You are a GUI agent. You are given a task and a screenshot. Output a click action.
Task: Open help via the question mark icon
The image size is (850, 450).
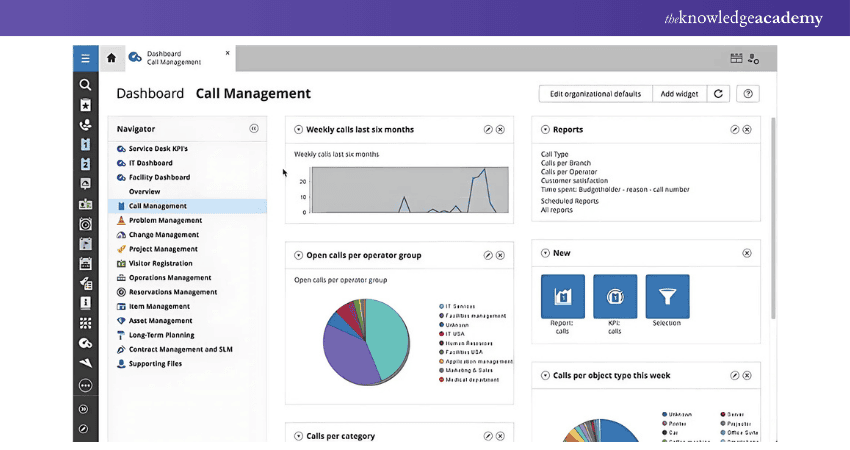pos(747,94)
